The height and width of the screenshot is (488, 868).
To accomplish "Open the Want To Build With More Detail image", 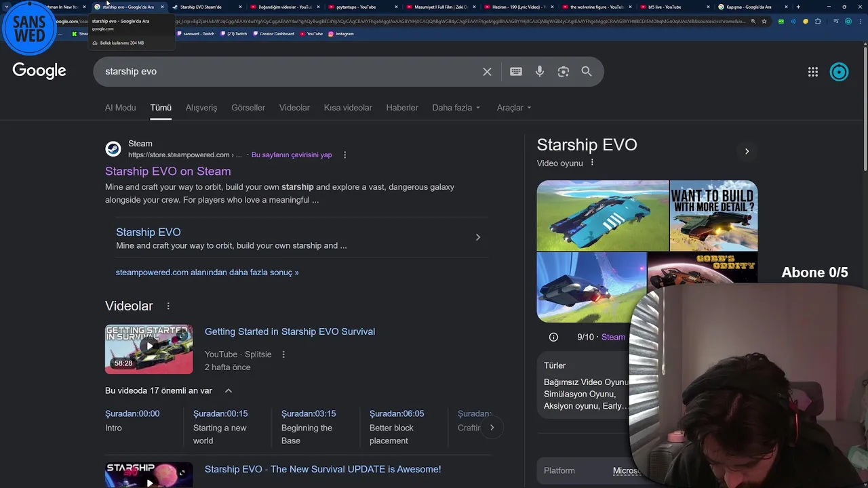I will pyautogui.click(x=714, y=216).
